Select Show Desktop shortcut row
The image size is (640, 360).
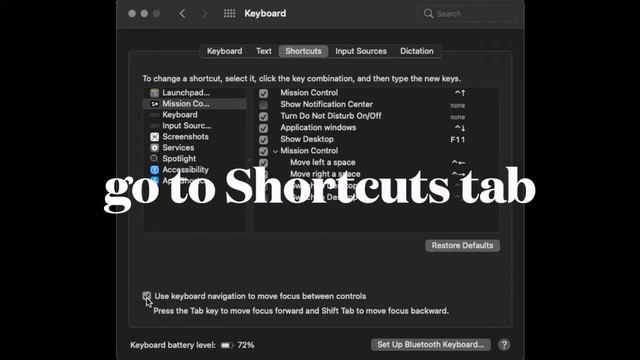[x=376, y=139]
